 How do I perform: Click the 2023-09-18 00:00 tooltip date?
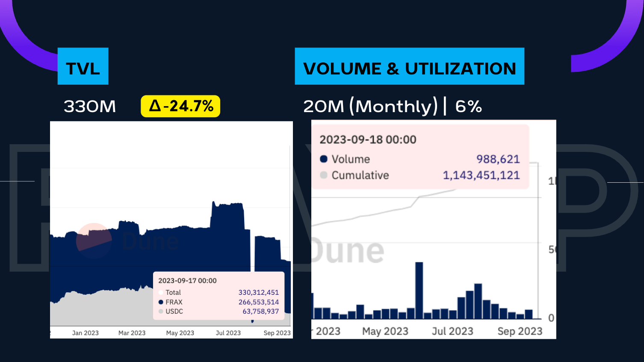coord(368,139)
